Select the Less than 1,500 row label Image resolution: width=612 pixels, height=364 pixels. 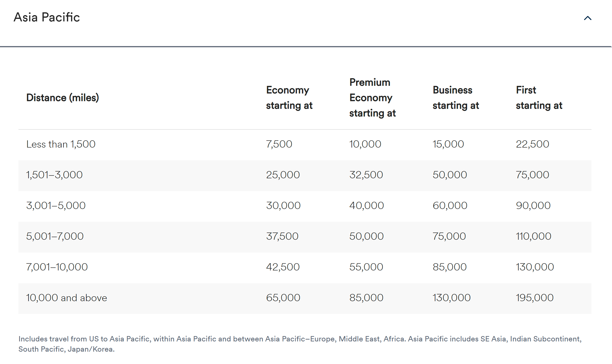(61, 144)
